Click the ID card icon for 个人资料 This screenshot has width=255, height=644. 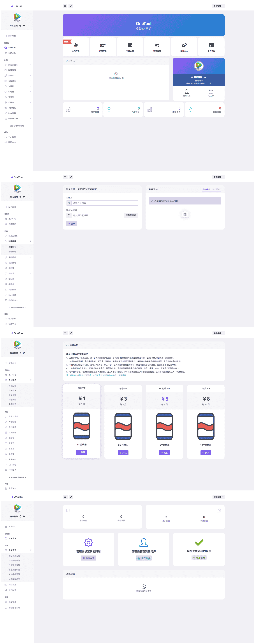[211, 45]
